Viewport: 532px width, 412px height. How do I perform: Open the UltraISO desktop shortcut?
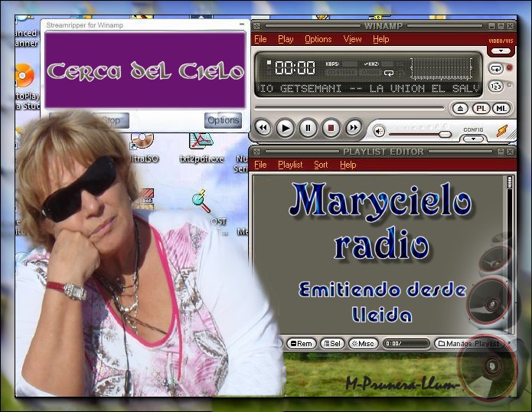[143, 149]
